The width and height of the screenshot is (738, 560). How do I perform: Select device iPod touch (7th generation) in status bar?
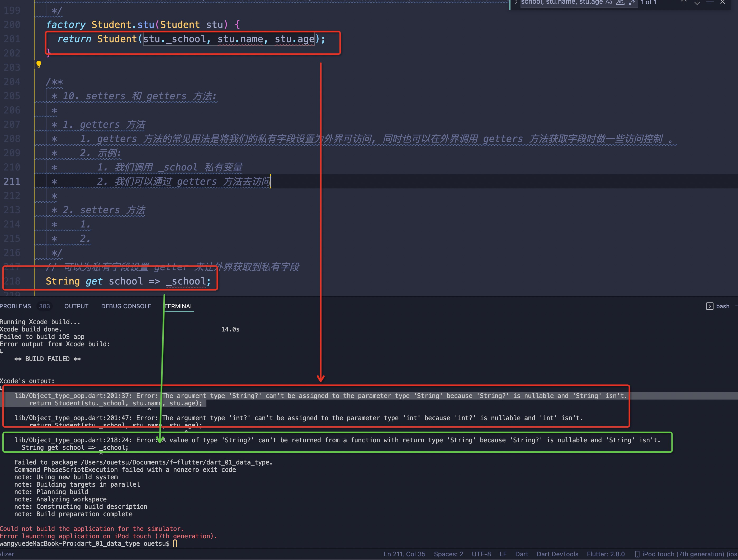tap(690, 554)
